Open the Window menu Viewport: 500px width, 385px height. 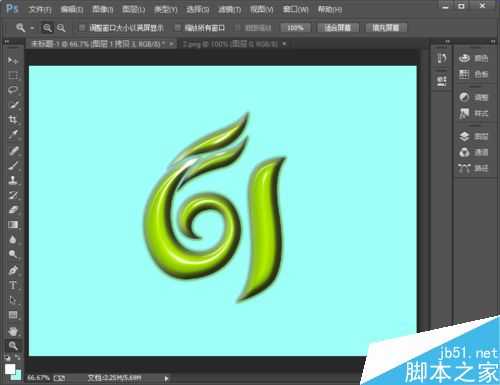296,10
